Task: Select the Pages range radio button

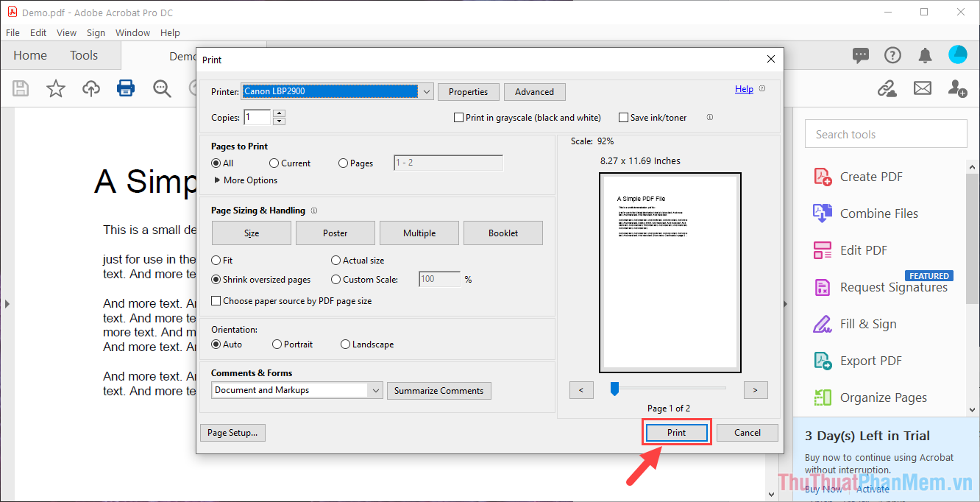Action: (343, 163)
